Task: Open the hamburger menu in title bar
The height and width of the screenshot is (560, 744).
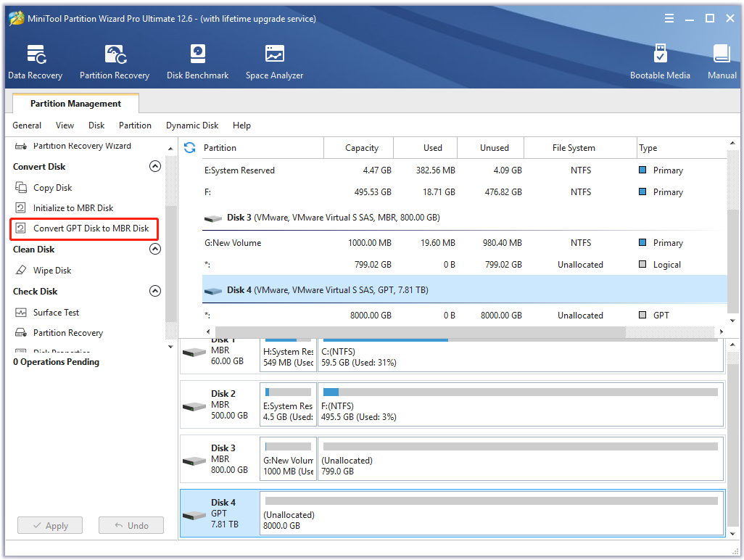Action: (669, 19)
